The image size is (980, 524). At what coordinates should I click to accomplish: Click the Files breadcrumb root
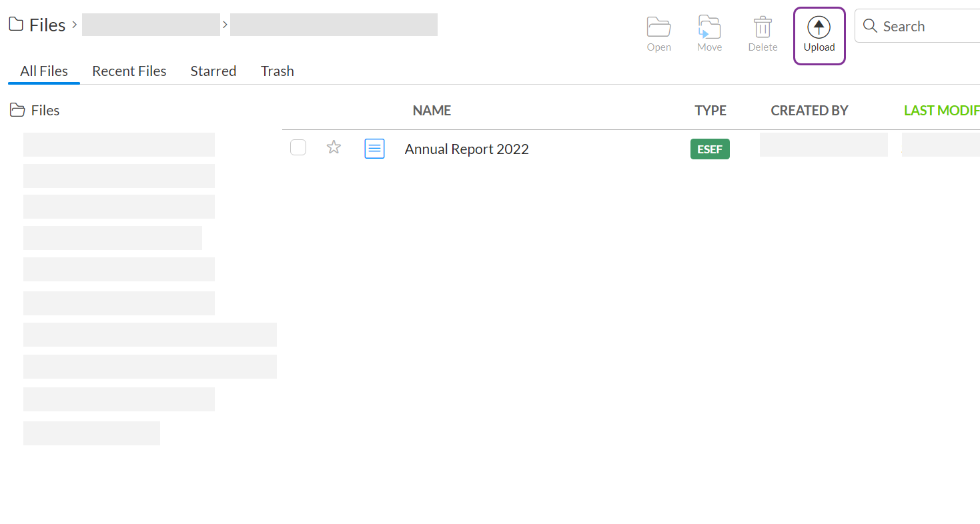pos(37,25)
